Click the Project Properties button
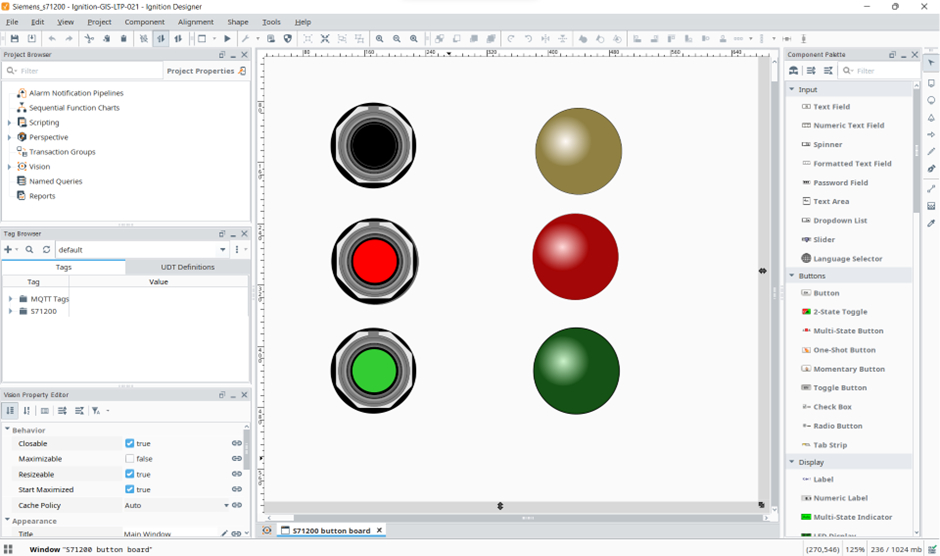 coord(205,71)
